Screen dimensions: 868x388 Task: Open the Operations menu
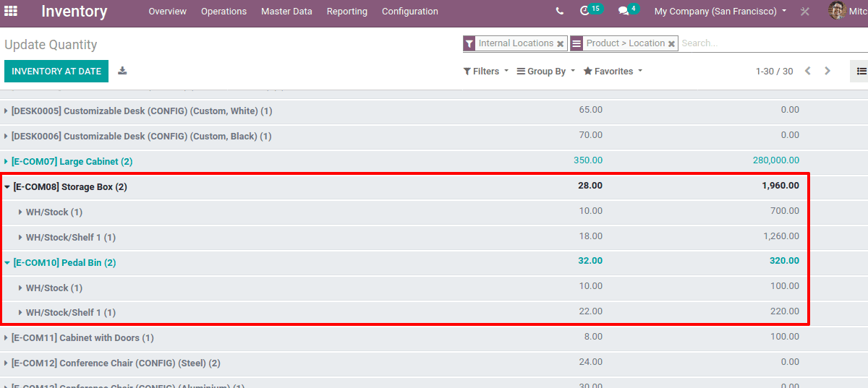point(224,12)
